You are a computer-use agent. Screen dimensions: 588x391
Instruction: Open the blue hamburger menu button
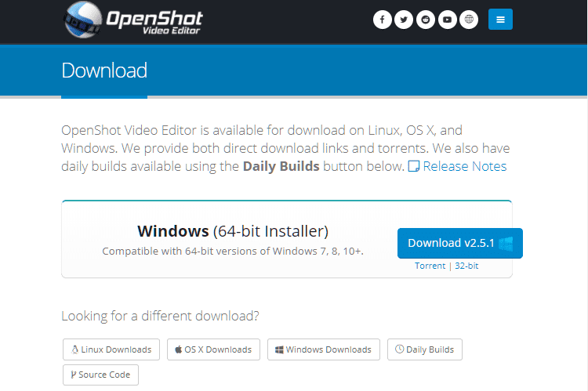pyautogui.click(x=500, y=20)
